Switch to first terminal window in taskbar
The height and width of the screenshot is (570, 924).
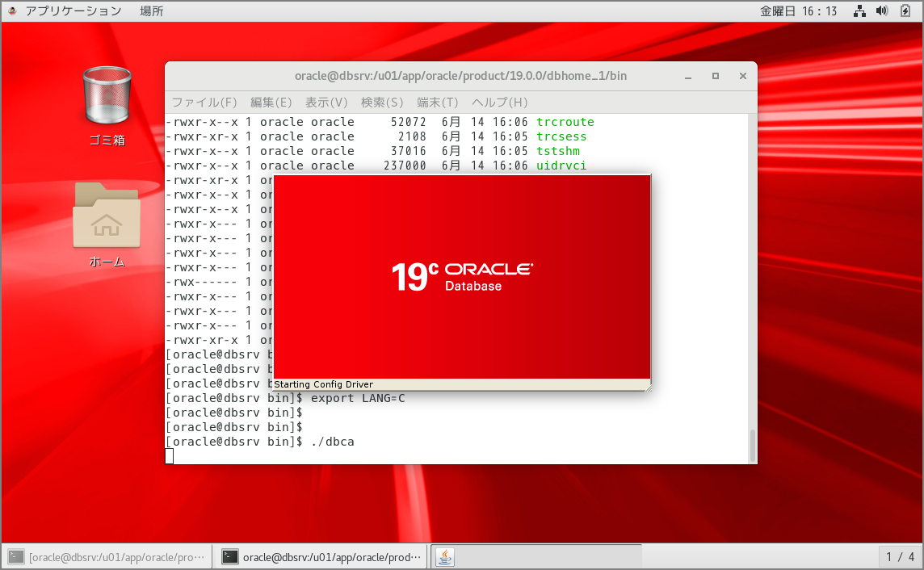[x=107, y=556]
